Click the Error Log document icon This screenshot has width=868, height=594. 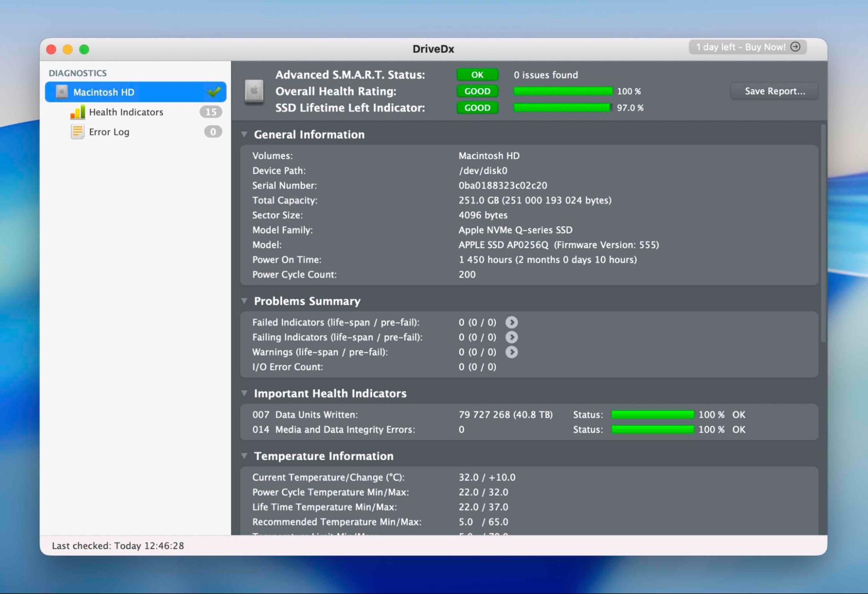tap(77, 131)
